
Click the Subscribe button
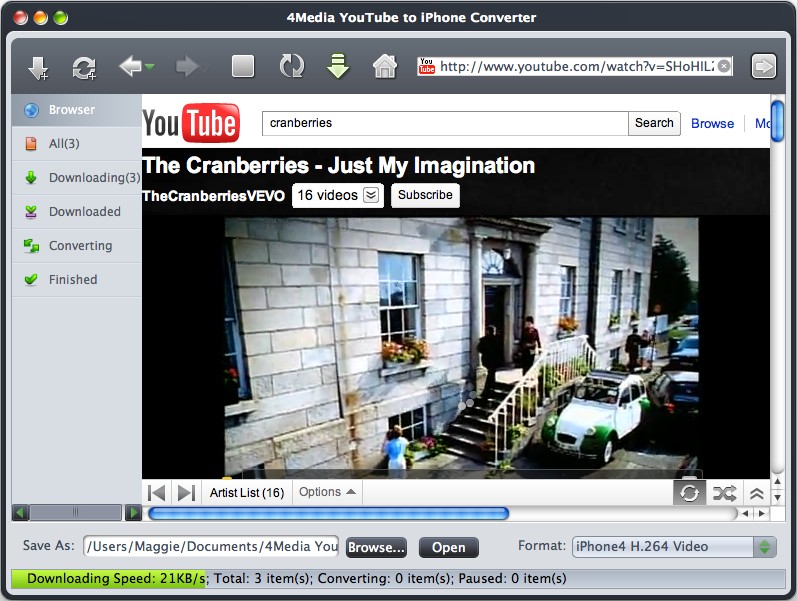click(x=425, y=195)
